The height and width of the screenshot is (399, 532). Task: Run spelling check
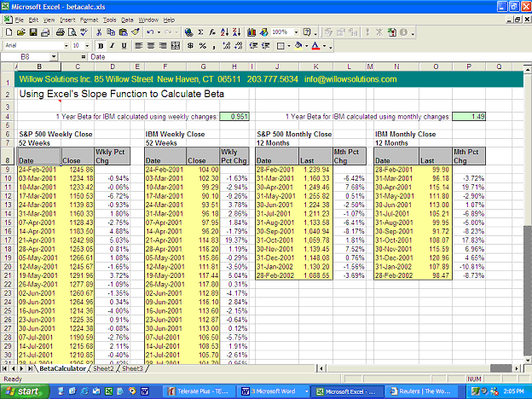coord(84,32)
